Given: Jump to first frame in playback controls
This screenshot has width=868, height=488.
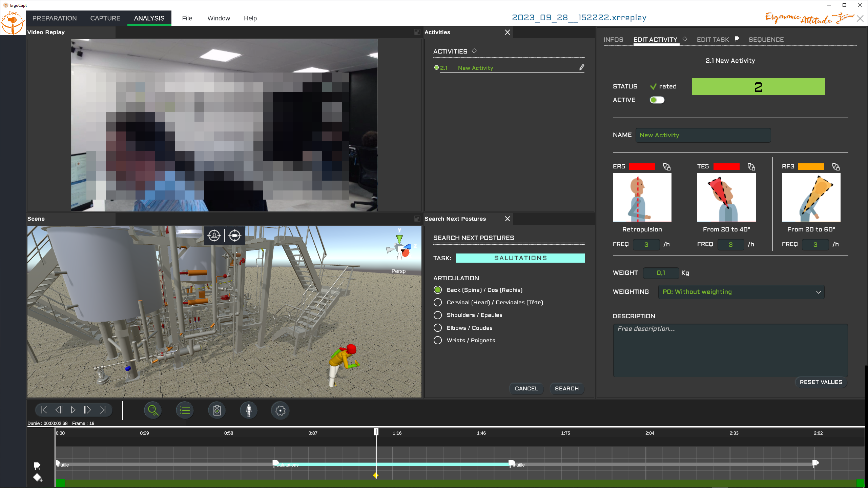Looking at the screenshot, I should [44, 410].
